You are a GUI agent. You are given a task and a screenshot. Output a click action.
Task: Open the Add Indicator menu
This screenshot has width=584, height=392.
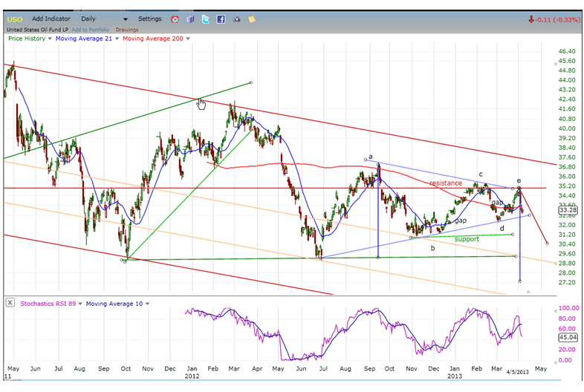coord(52,19)
